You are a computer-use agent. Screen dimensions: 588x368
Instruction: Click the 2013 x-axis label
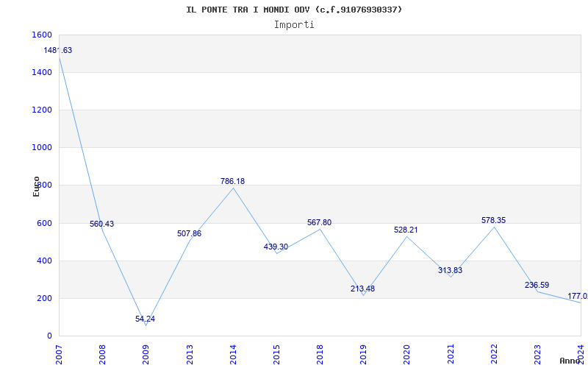pyautogui.click(x=190, y=355)
